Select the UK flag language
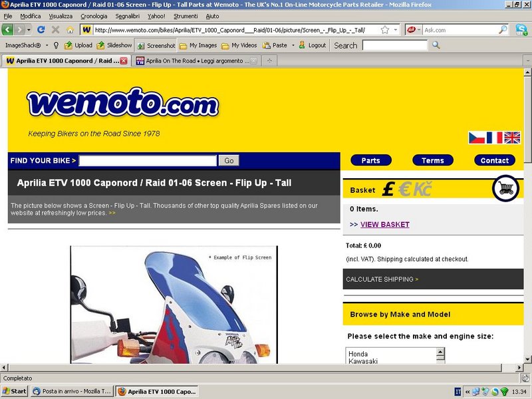This screenshot has height=399, width=532. tap(512, 138)
